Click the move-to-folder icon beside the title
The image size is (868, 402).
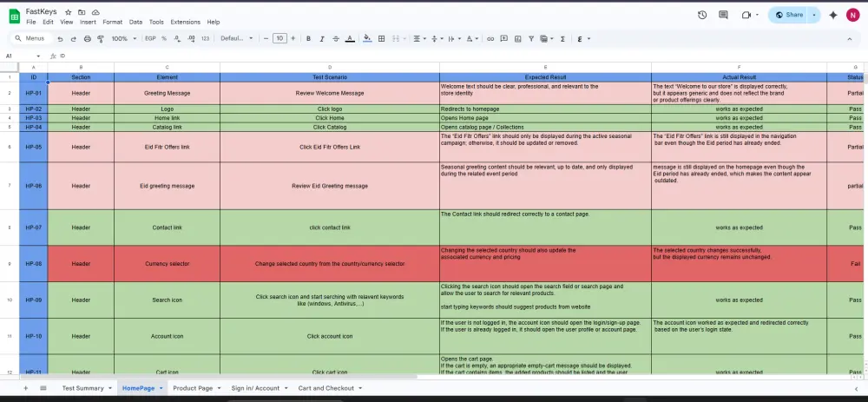82,12
